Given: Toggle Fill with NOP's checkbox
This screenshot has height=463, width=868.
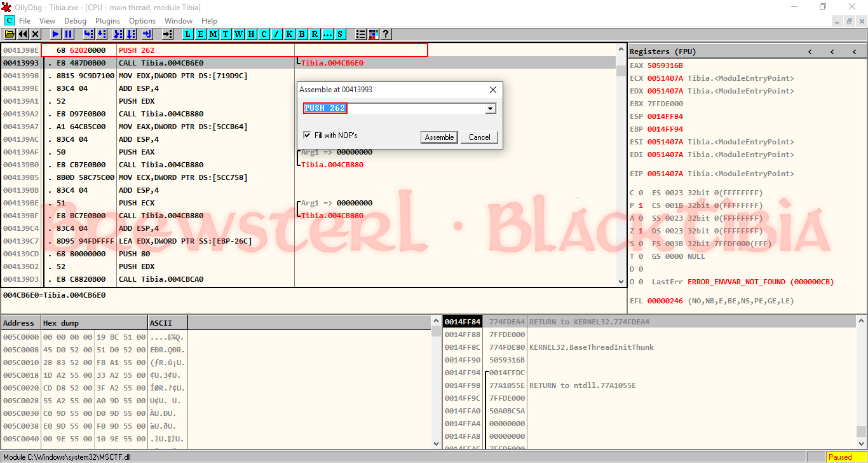Looking at the screenshot, I should coord(308,135).
